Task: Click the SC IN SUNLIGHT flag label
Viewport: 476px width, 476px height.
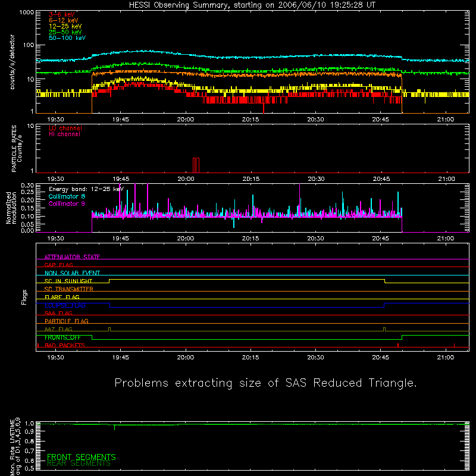Action: pyautogui.click(x=68, y=281)
